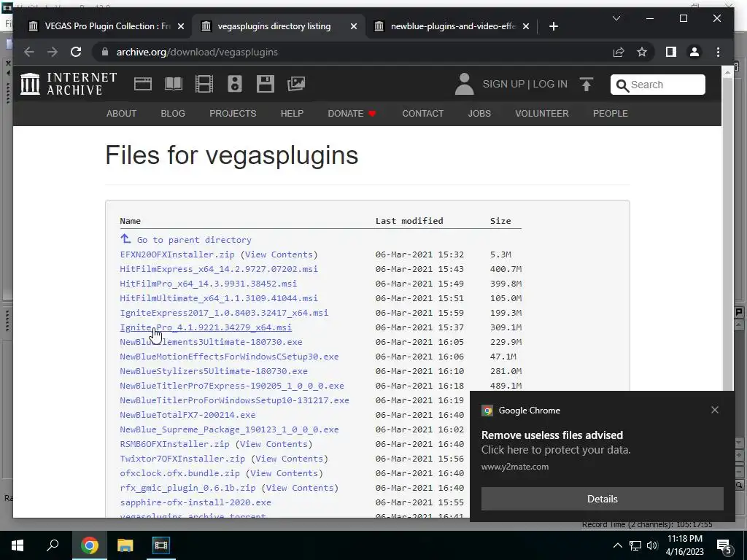The image size is (747, 560).
Task: Open the tab search dropdown arrow
Action: point(616,18)
